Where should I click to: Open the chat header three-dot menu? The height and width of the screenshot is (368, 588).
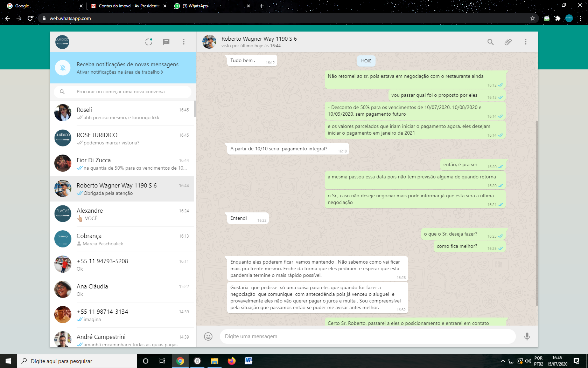coord(526,42)
